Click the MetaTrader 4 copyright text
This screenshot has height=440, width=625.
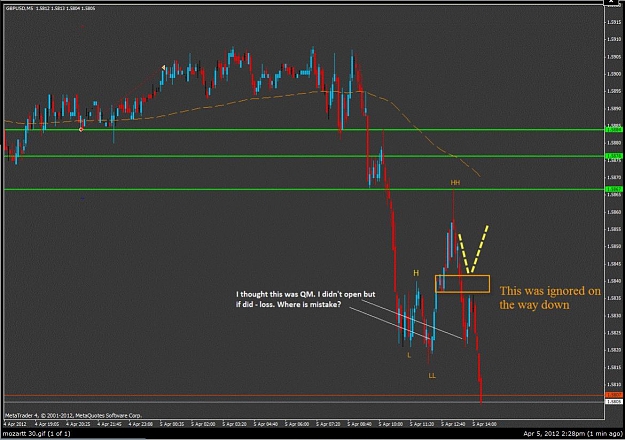click(73, 415)
